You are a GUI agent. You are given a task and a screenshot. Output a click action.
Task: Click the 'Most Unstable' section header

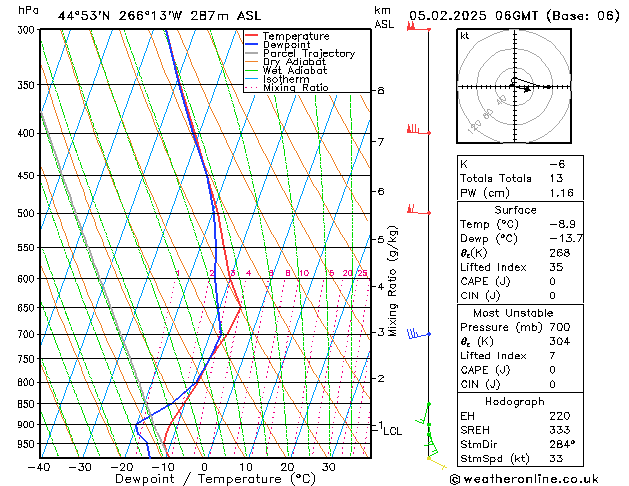pos(513,313)
